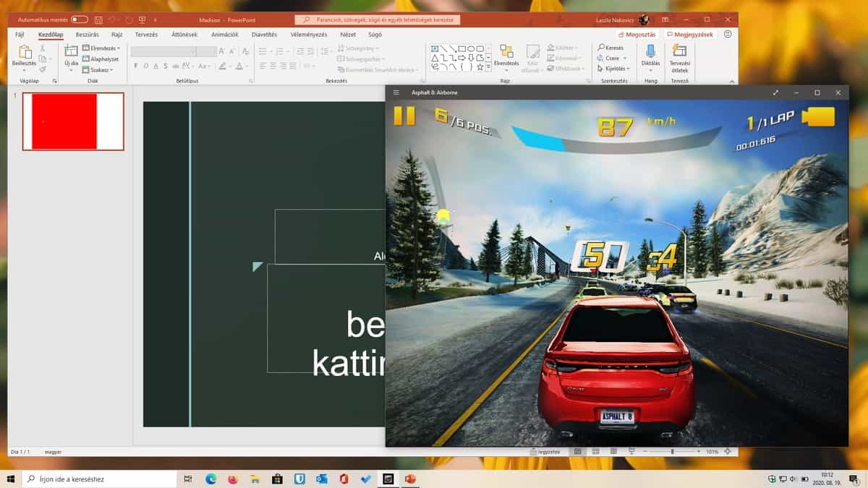
Task: Expand the shapes gallery more arrow
Action: tap(488, 67)
